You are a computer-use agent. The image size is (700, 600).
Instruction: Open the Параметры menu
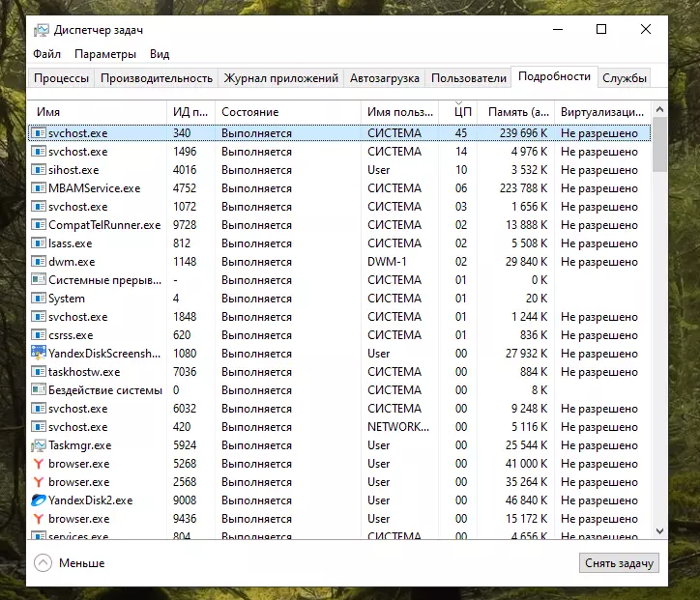coord(105,54)
